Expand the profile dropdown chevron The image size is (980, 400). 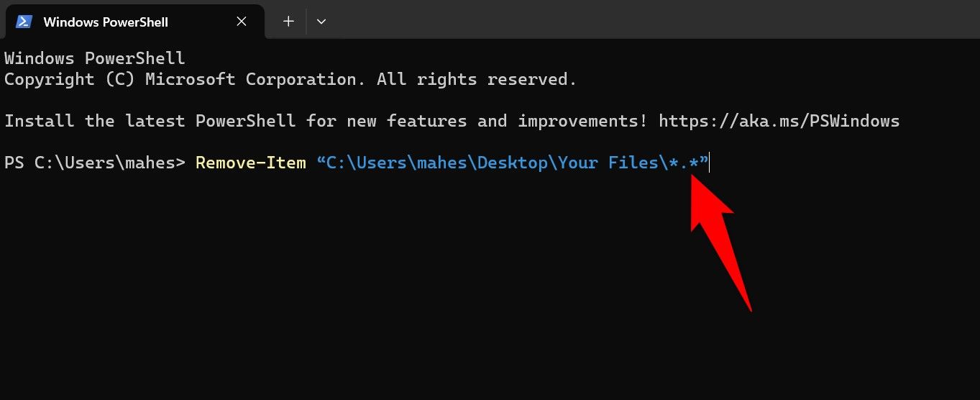coord(321,22)
